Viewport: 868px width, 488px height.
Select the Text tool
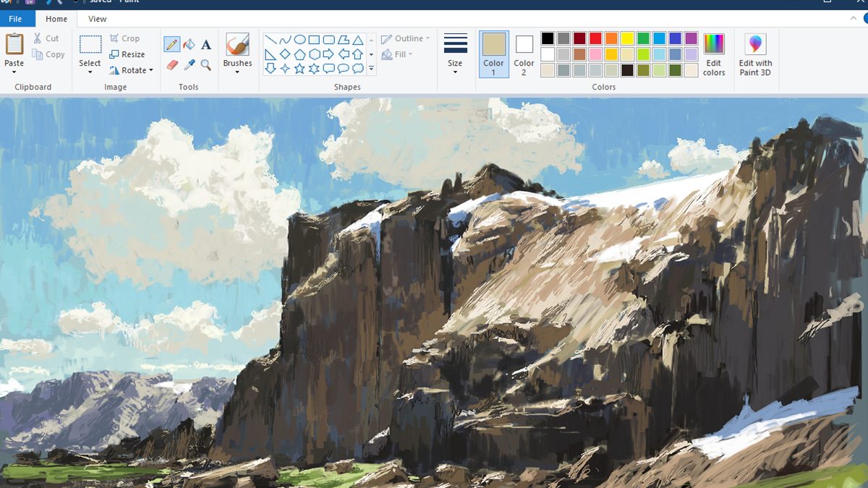(x=206, y=44)
